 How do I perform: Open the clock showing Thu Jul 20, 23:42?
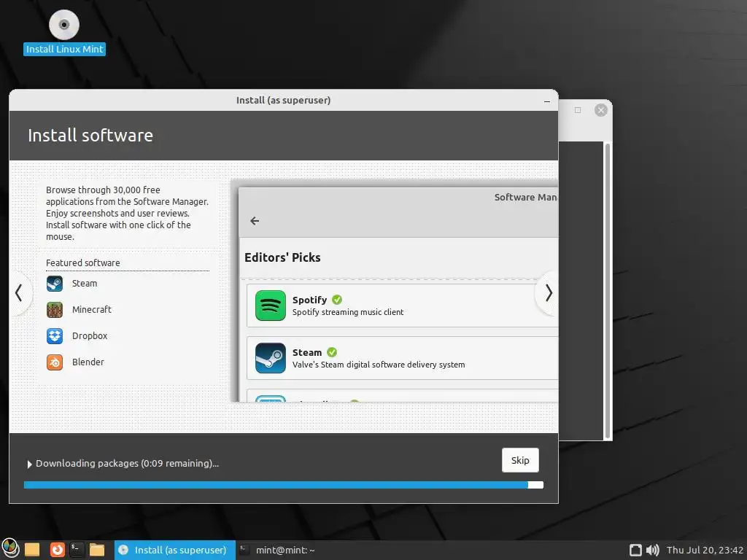click(705, 550)
